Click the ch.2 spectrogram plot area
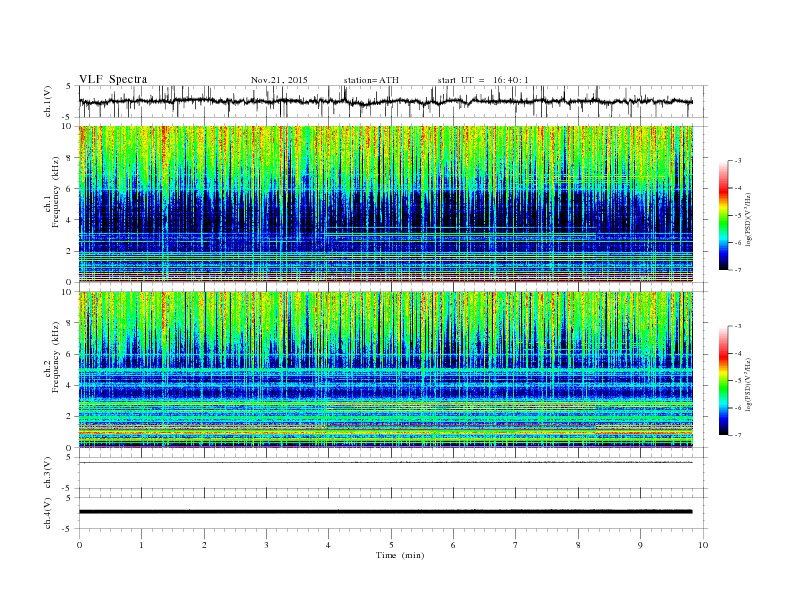The image size is (792, 612). (x=386, y=369)
